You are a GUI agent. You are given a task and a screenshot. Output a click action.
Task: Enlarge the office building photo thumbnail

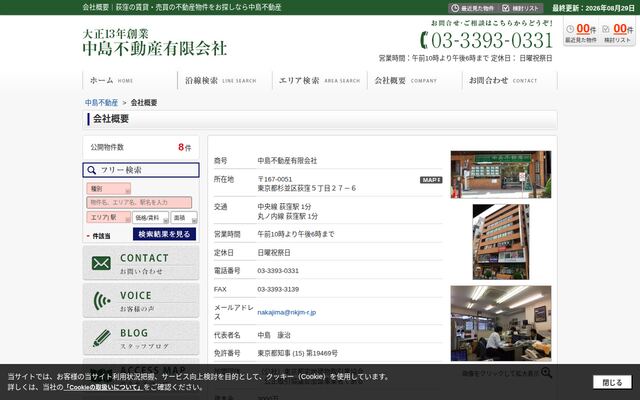(x=501, y=242)
